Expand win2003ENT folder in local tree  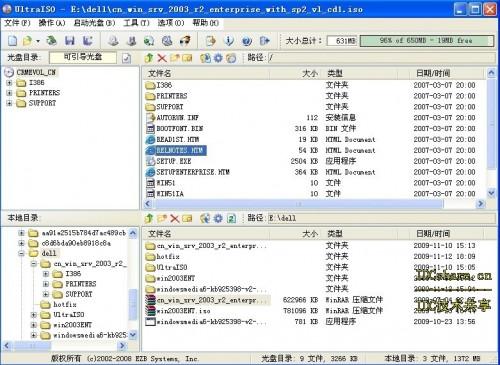[34, 325]
